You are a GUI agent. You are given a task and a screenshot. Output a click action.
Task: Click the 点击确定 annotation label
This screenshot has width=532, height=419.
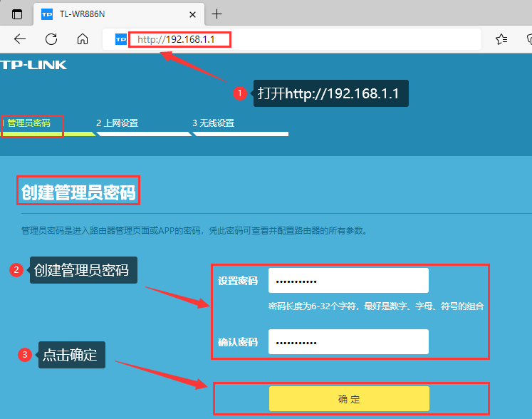(70, 355)
